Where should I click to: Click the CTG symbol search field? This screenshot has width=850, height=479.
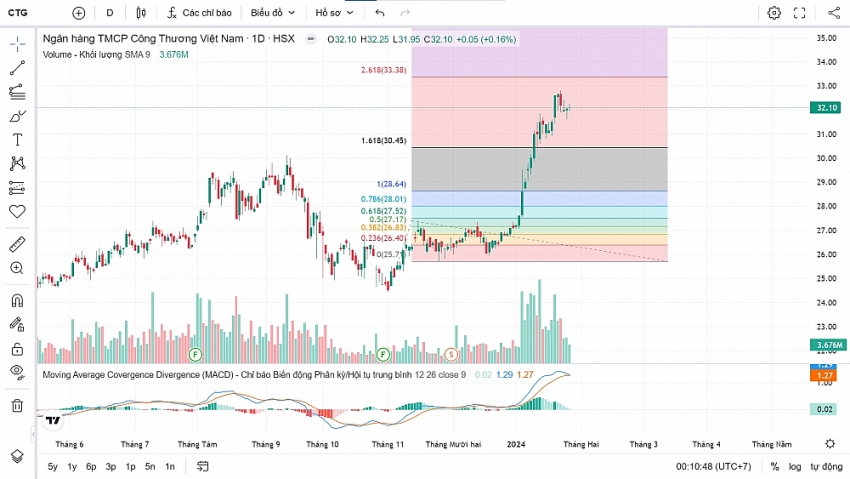[18, 12]
